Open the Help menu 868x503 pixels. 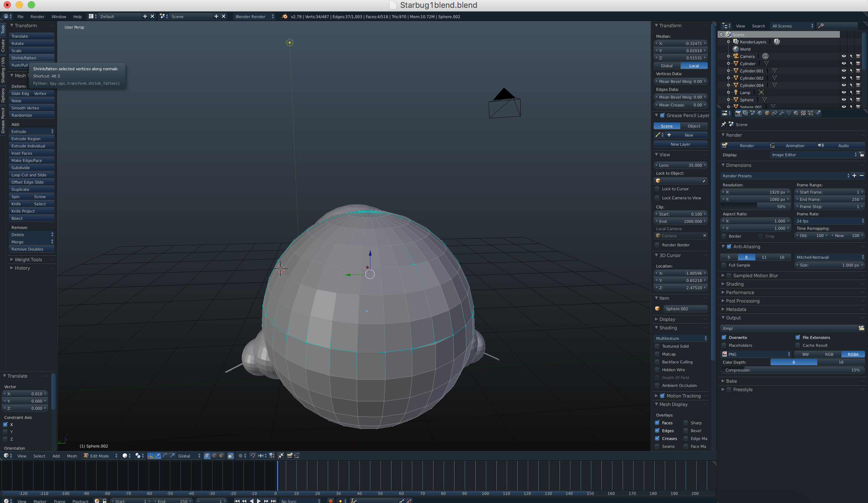(77, 17)
